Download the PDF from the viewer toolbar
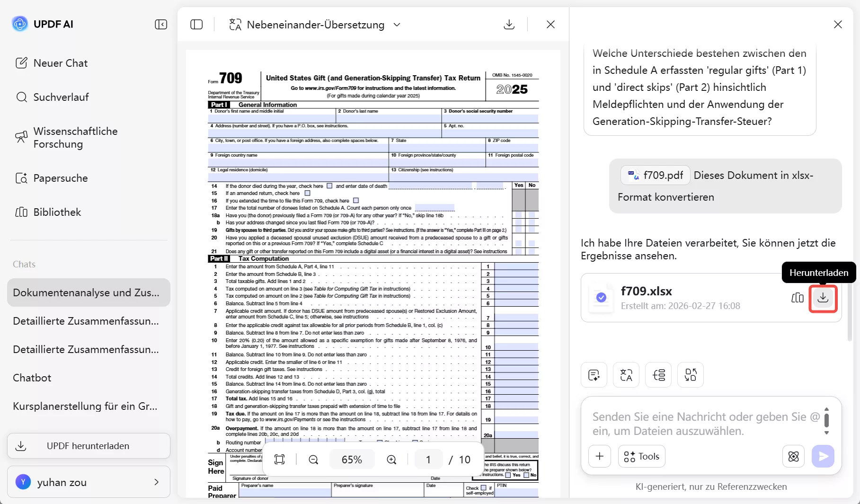 509,24
